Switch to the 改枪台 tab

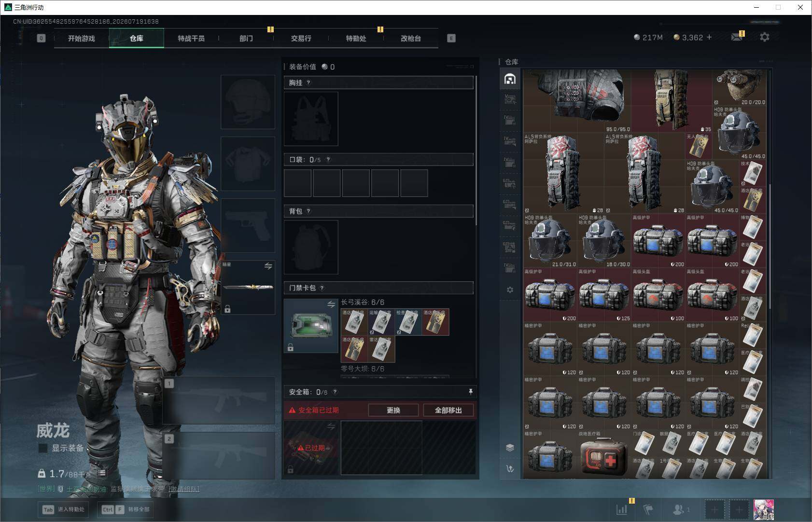pyautogui.click(x=411, y=38)
